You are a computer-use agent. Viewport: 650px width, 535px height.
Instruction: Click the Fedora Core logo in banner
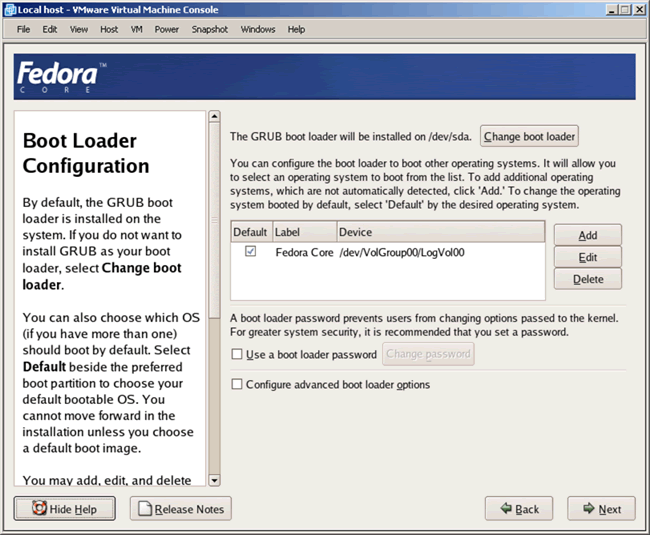58,77
